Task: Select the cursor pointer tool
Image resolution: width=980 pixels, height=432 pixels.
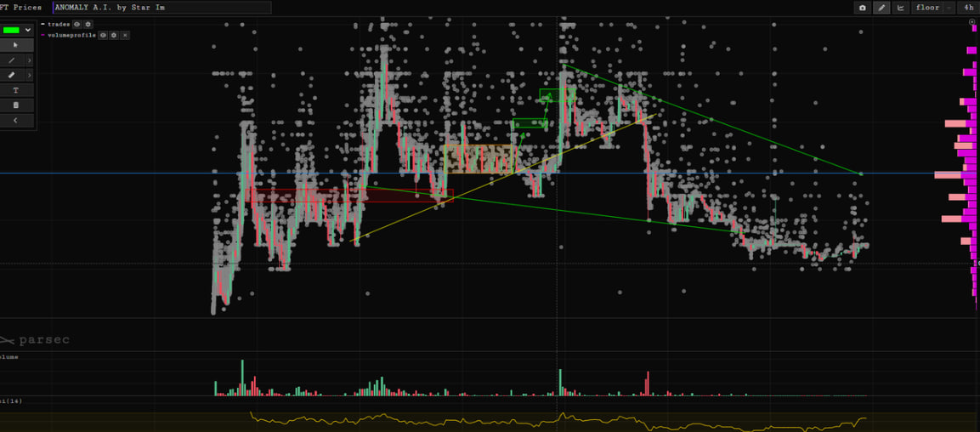Action: pyautogui.click(x=16, y=45)
